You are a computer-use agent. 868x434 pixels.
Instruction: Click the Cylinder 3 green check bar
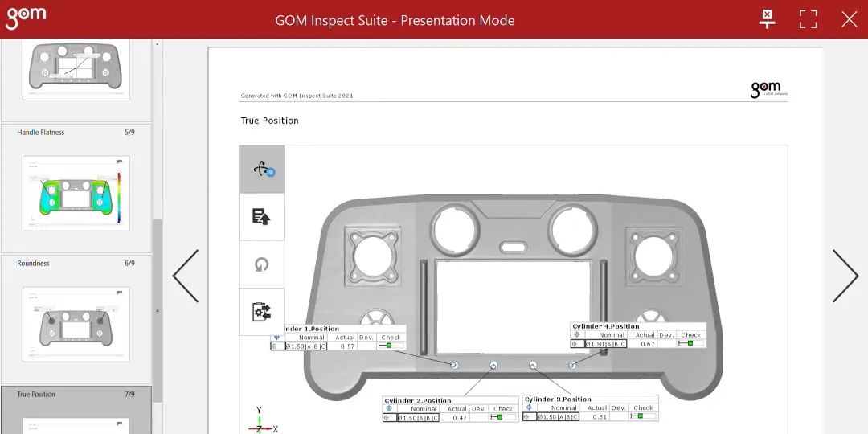pos(643,416)
